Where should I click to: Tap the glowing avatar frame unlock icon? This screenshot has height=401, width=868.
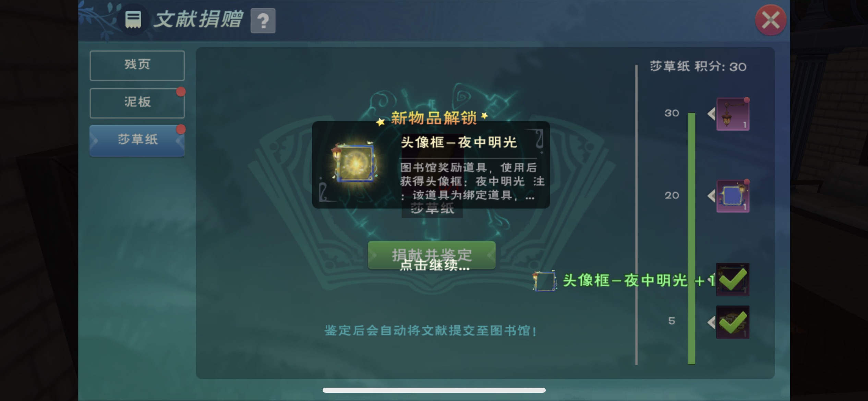pos(354,162)
